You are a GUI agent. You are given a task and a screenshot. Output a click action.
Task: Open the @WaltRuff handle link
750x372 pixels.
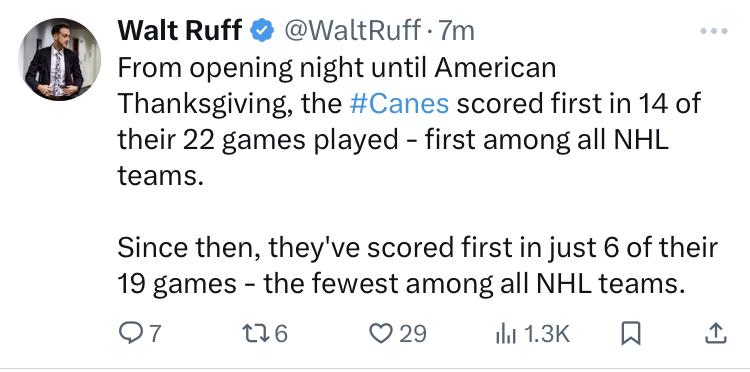[x=353, y=31]
